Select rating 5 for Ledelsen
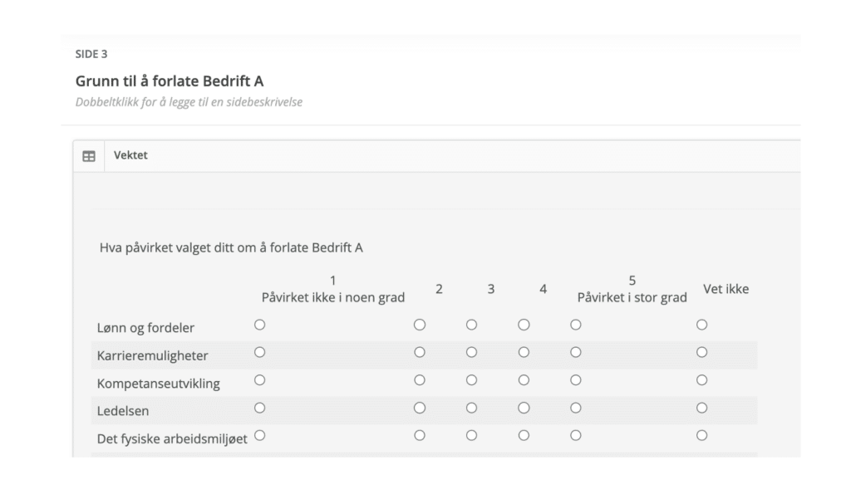851x504 pixels. pyautogui.click(x=576, y=408)
